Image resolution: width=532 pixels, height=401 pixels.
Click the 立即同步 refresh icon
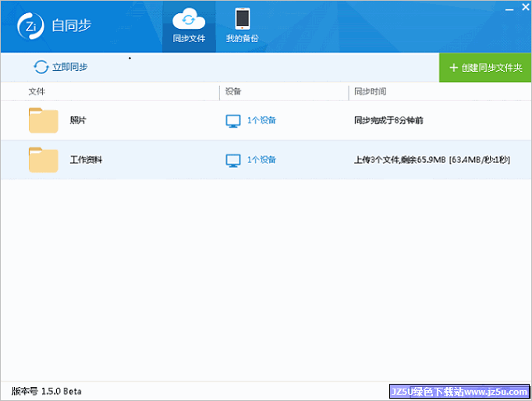point(41,67)
